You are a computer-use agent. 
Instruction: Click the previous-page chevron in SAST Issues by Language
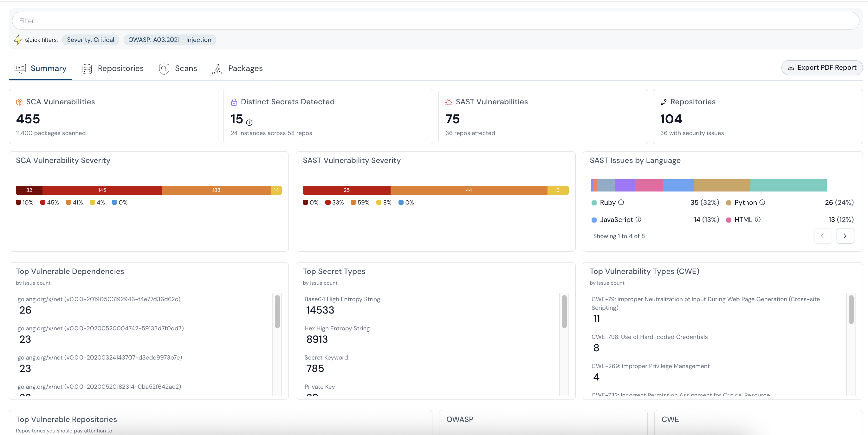[823, 236]
